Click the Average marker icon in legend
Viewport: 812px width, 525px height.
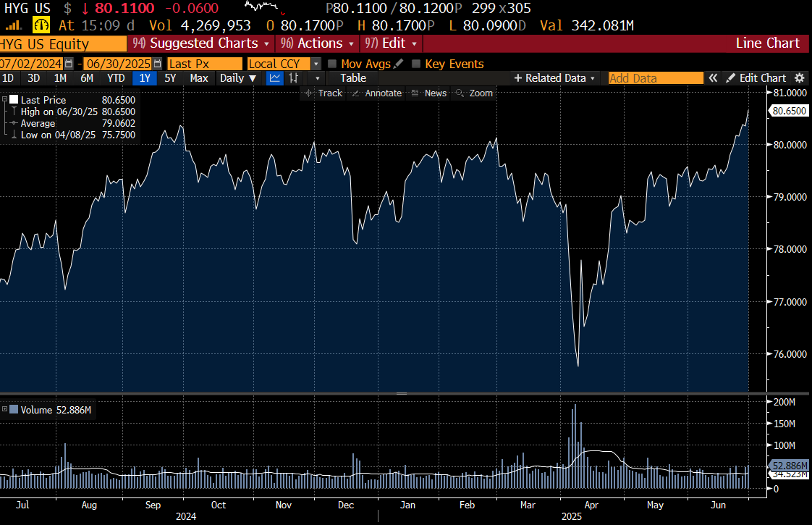pyautogui.click(x=14, y=123)
